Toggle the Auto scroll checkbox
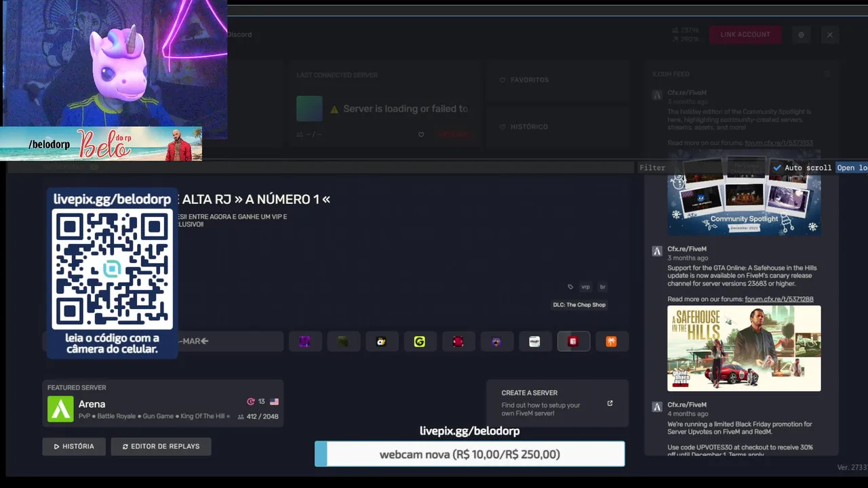The image size is (868, 488). 777,167
